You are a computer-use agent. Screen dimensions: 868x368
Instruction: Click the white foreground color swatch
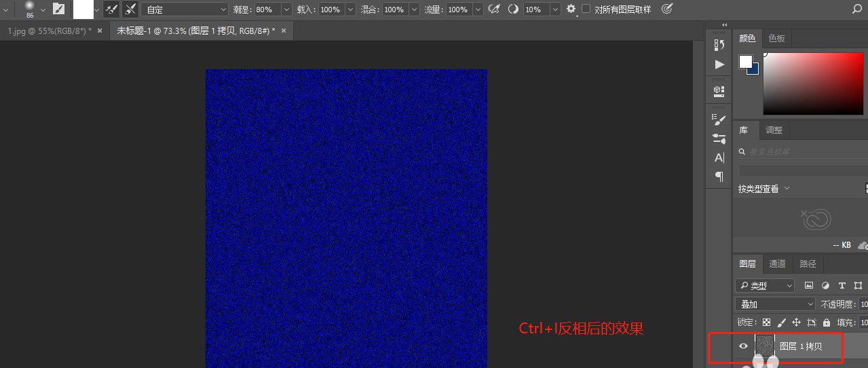(746, 62)
